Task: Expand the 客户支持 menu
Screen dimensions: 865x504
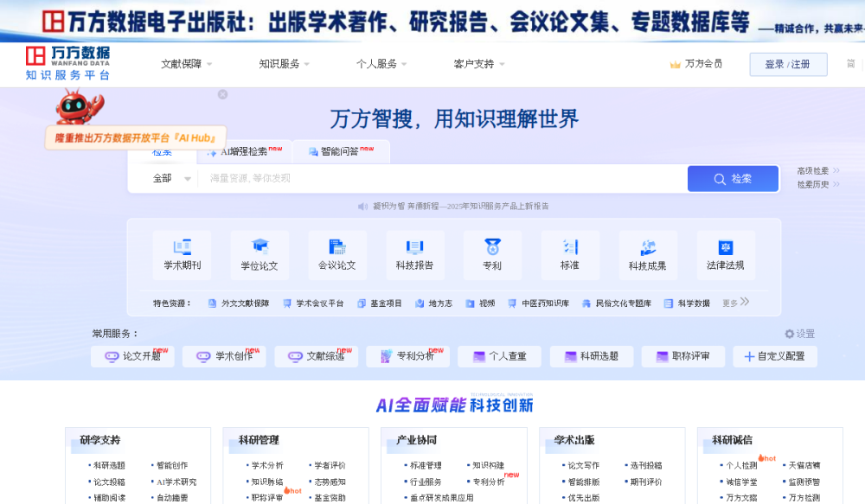Action: pos(479,64)
